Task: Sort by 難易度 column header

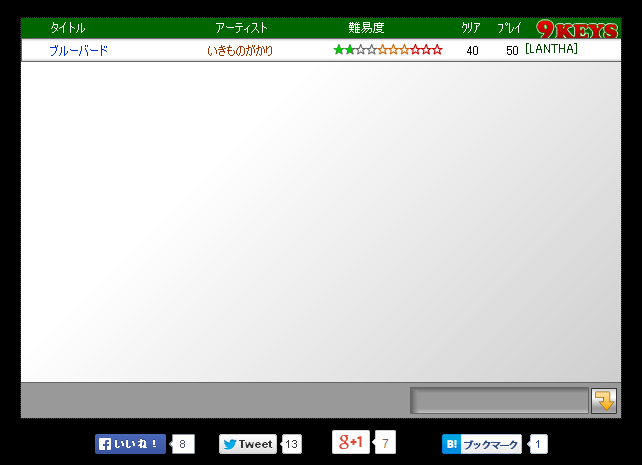Action: pyautogui.click(x=366, y=28)
